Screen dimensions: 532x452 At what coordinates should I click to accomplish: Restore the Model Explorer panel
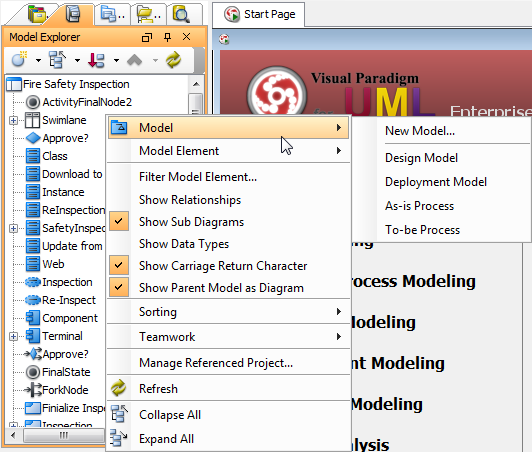tap(147, 37)
